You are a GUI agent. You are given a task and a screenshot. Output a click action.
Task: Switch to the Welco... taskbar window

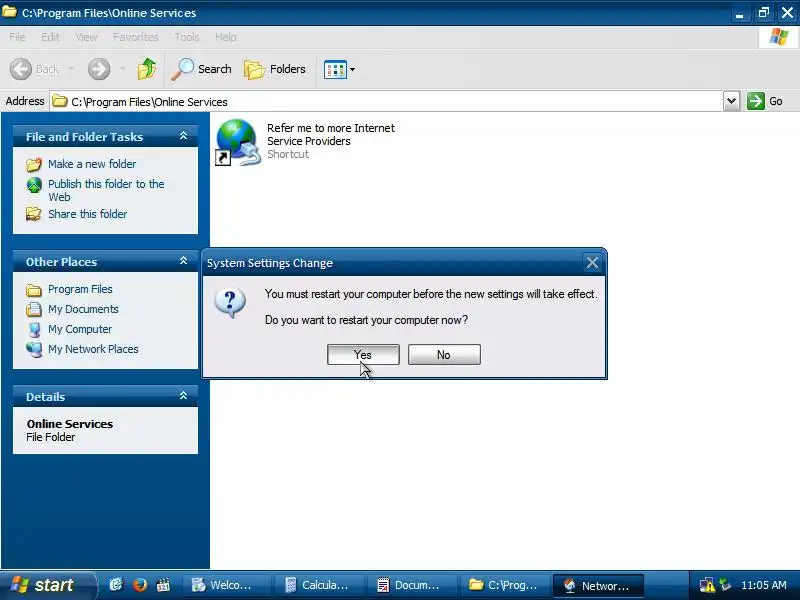point(227,585)
